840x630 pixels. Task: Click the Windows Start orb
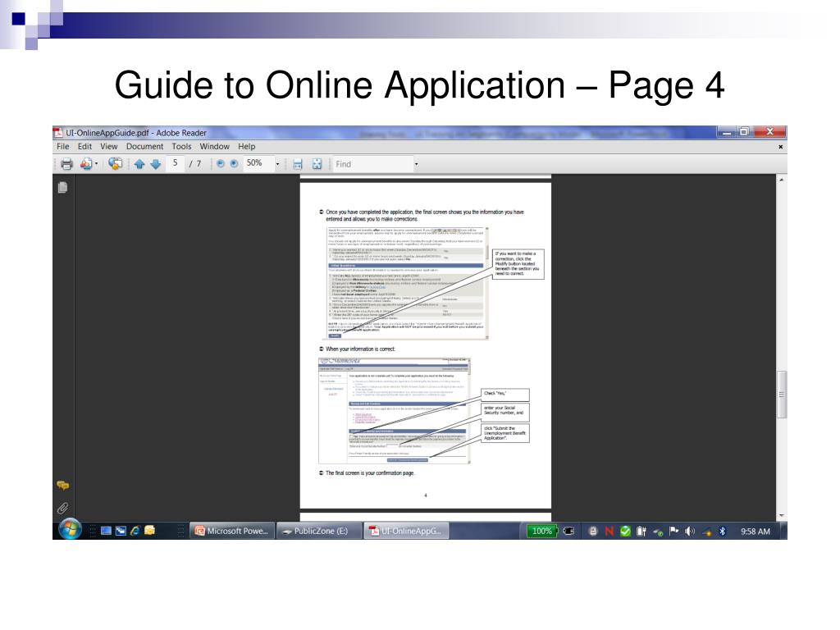pyautogui.click(x=70, y=529)
